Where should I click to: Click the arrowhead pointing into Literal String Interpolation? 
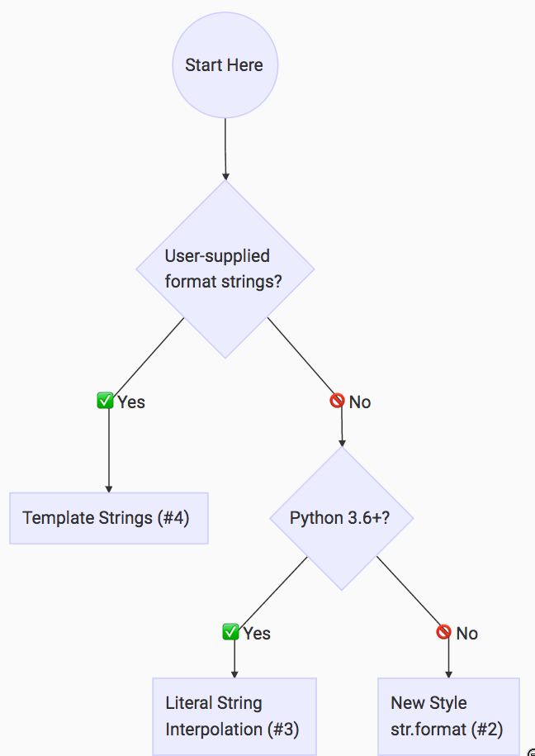click(x=234, y=674)
